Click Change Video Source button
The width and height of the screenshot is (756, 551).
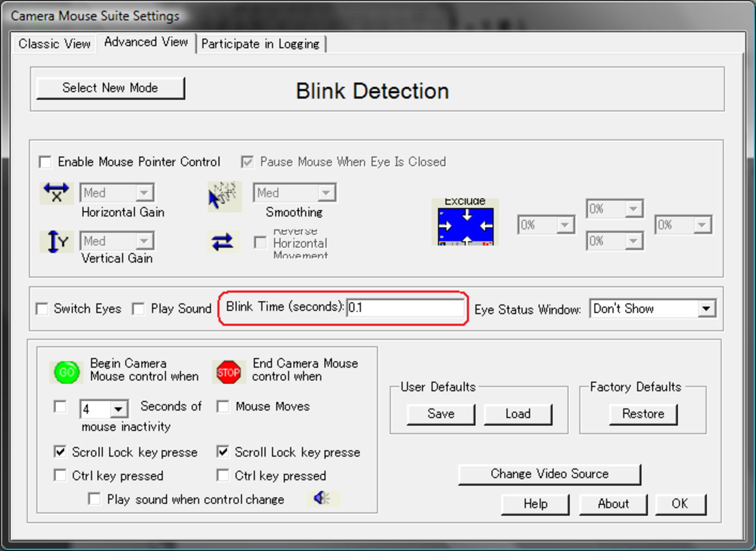pyautogui.click(x=549, y=474)
